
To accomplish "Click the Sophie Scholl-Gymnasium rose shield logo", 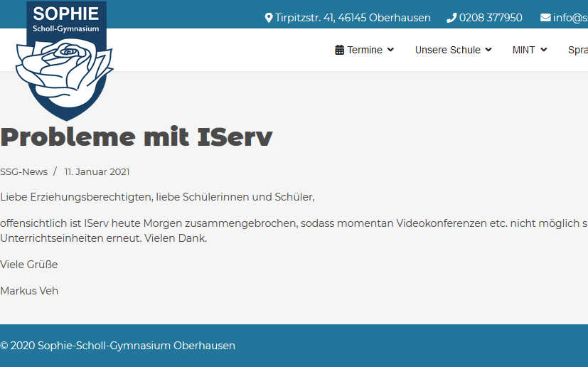I will [65, 60].
